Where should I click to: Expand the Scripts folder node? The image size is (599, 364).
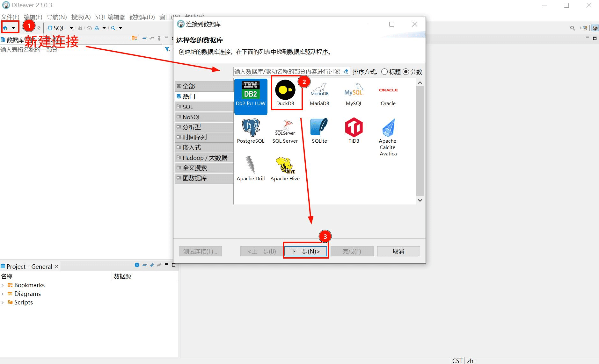click(x=3, y=302)
